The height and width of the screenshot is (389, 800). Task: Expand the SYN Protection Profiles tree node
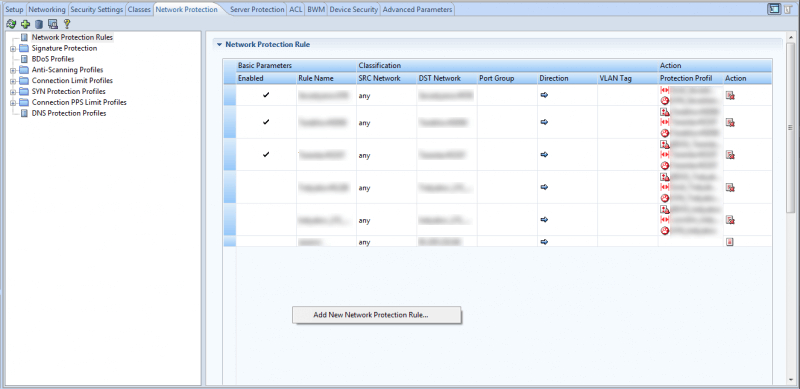coord(13,92)
